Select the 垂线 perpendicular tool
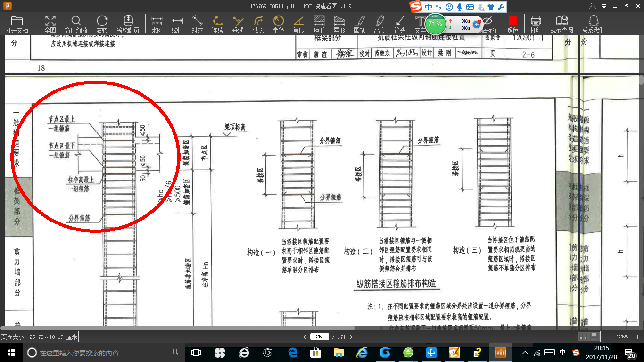 click(238, 24)
